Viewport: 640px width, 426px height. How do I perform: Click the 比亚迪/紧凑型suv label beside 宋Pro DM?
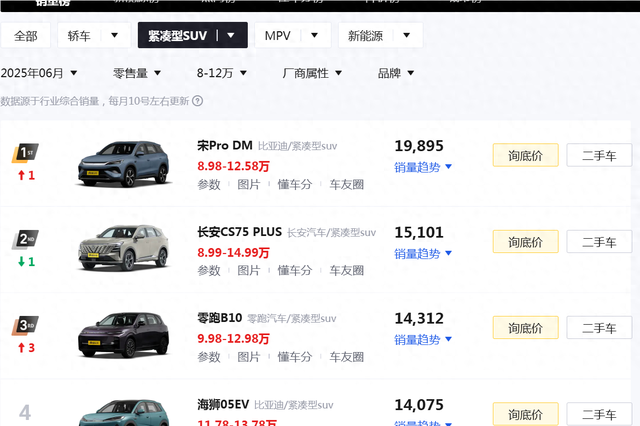point(298,146)
